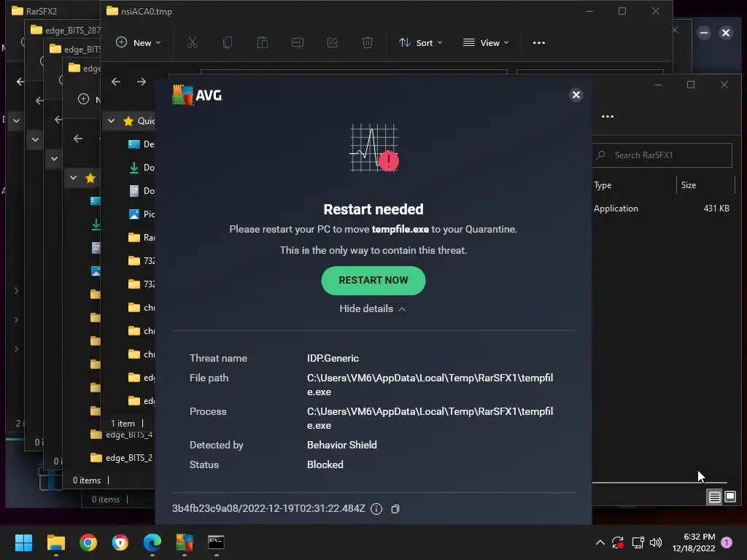Click the volume speaker tray icon
The image size is (747, 560).
pos(656,542)
